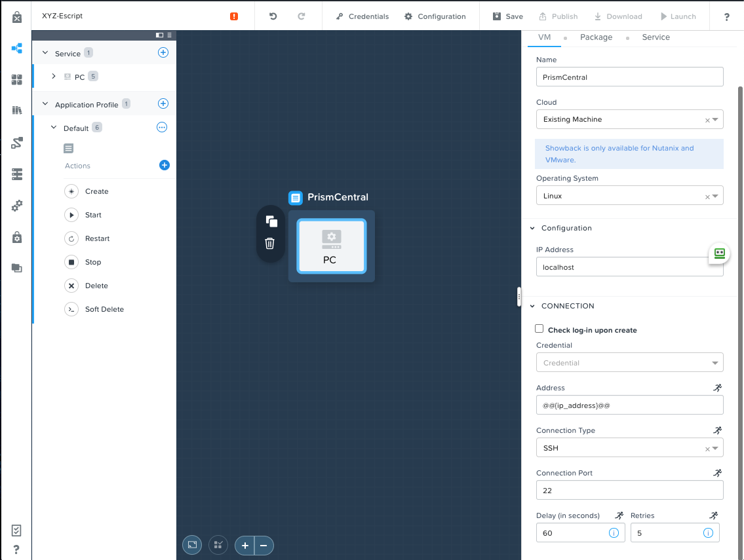Open the blueprint Configuration
The width and height of the screenshot is (744, 560).
point(435,16)
